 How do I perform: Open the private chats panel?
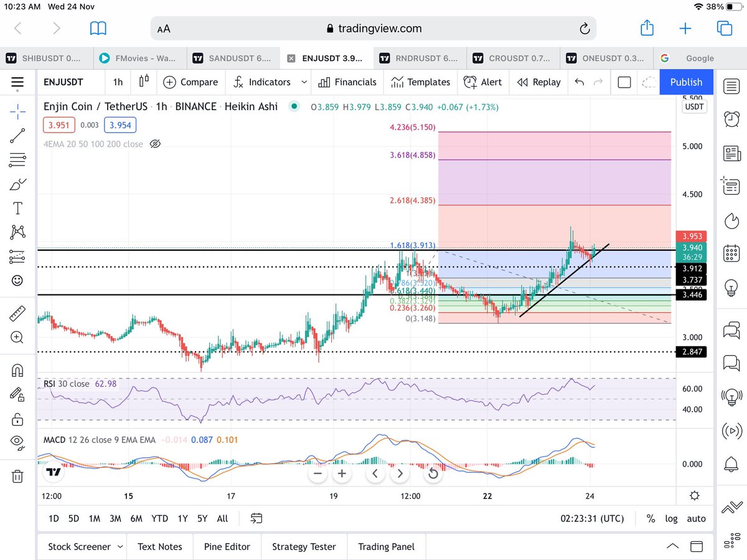[731, 362]
